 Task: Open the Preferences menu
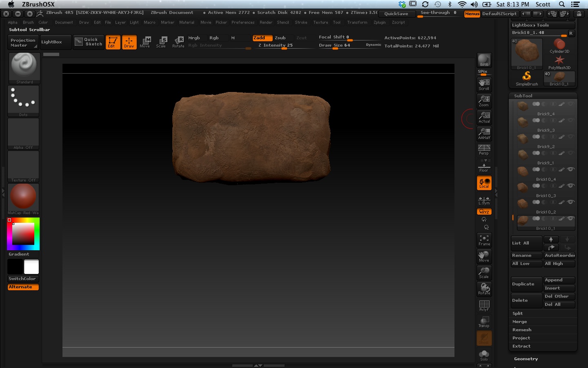click(243, 22)
